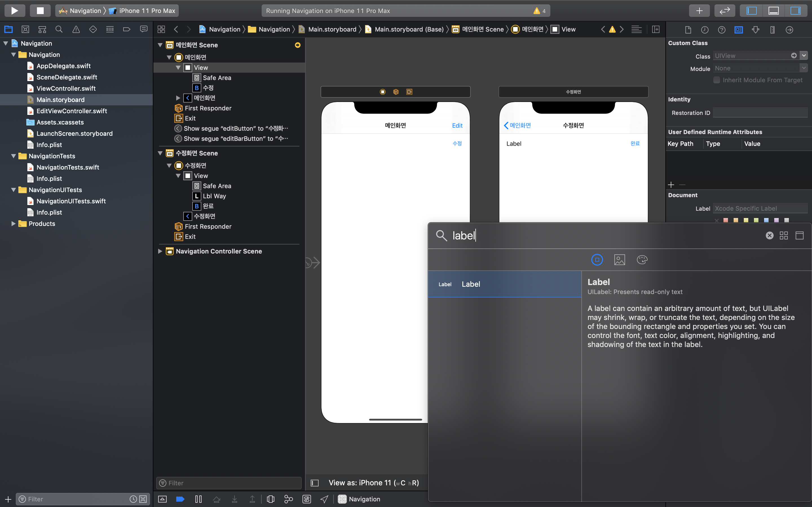Select ViewController.swift in project navigator
812x507 pixels.
pos(66,88)
